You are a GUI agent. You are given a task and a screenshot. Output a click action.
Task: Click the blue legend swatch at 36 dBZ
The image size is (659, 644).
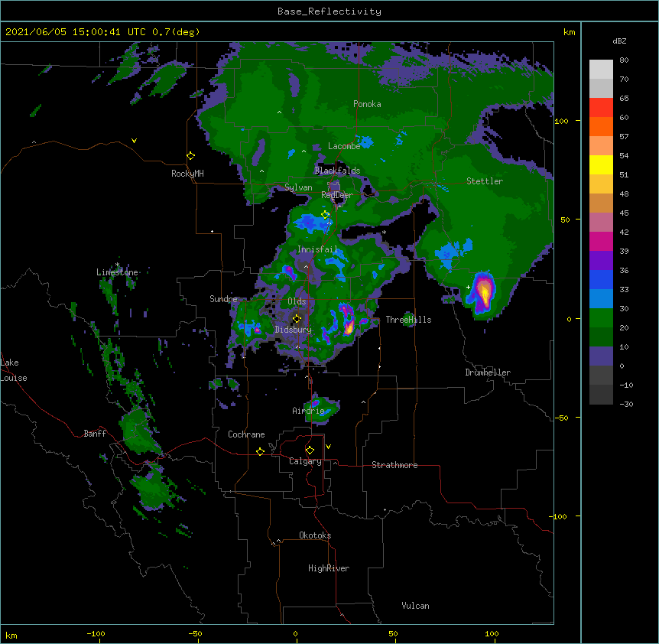[601, 279]
